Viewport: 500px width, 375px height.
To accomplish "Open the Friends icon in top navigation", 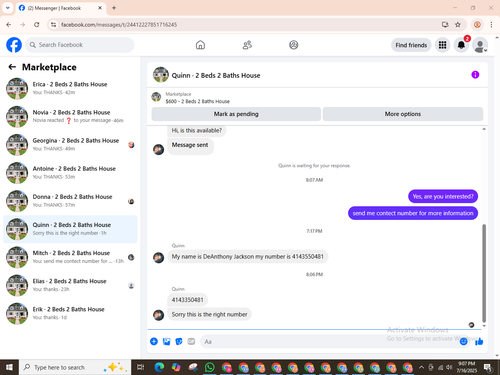I will (247, 45).
